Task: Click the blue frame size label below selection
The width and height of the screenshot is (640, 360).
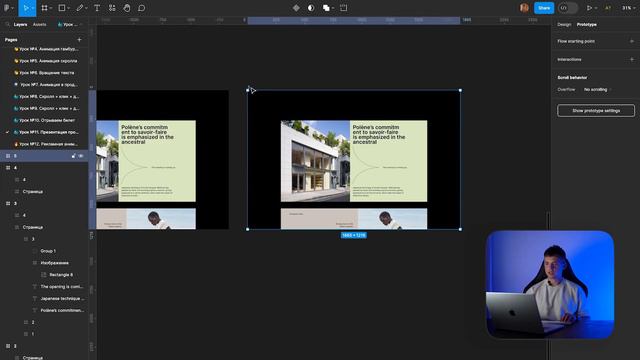Action: [353, 235]
